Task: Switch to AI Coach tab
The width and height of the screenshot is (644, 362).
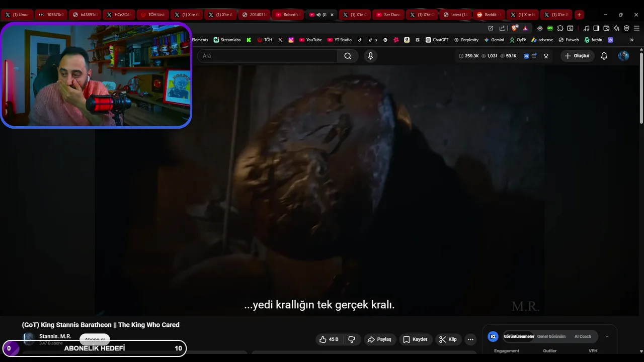Action: [x=583, y=336]
